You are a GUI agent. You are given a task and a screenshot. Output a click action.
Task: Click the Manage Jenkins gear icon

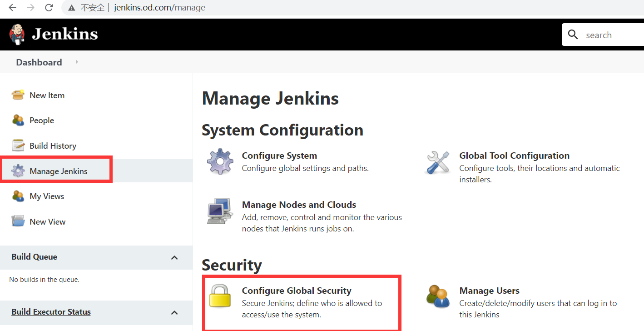tap(18, 171)
